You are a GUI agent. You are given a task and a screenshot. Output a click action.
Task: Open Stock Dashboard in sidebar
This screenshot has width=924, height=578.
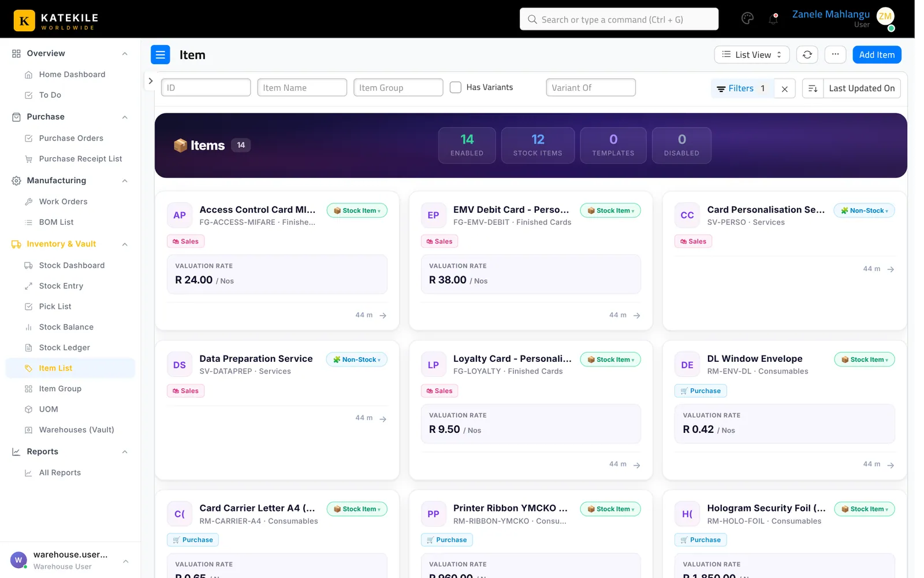click(70, 265)
